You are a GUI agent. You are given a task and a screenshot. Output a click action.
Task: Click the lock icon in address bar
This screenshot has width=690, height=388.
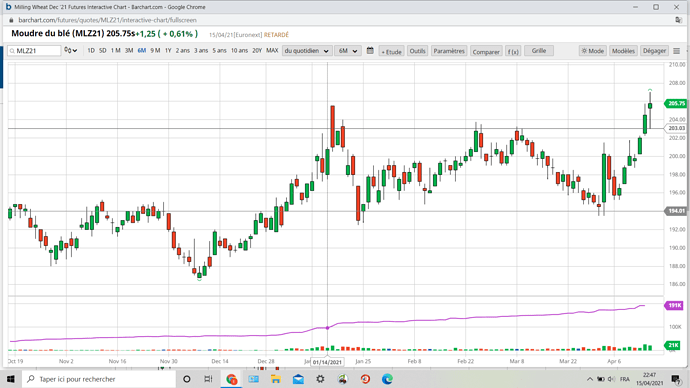point(11,20)
